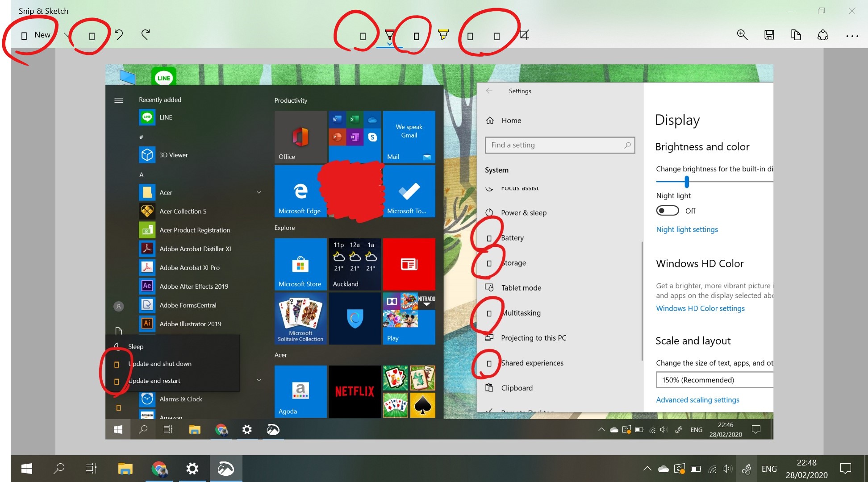Open Night light settings link
Image resolution: width=868 pixels, height=482 pixels.
[687, 229]
